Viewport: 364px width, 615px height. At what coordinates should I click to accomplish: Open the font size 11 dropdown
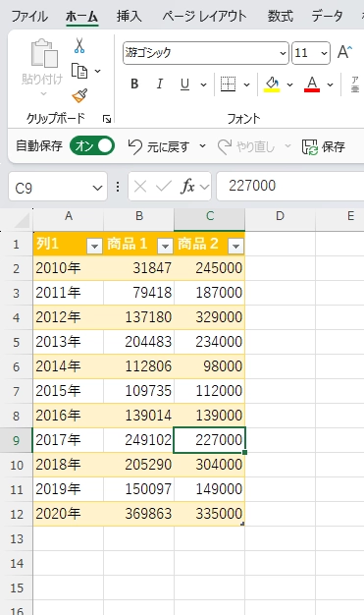tap(325, 52)
